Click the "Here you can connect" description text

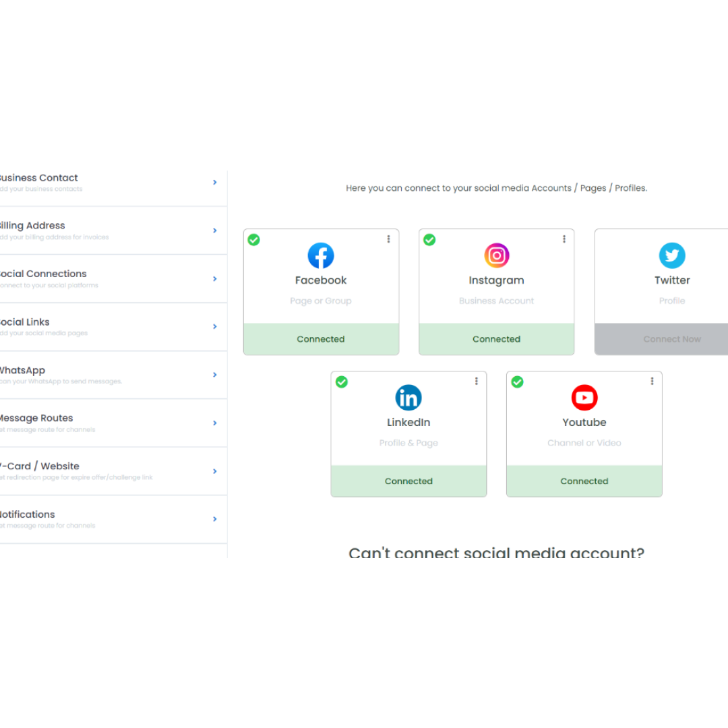496,188
